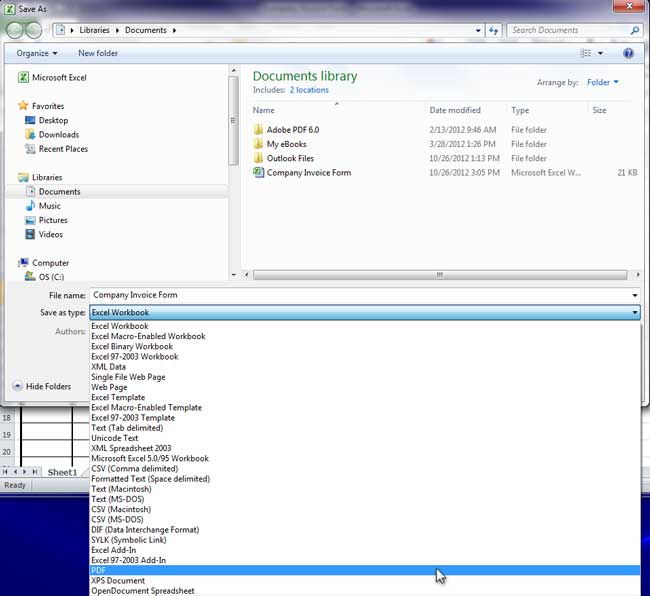Sort by the Type column header

[520, 110]
